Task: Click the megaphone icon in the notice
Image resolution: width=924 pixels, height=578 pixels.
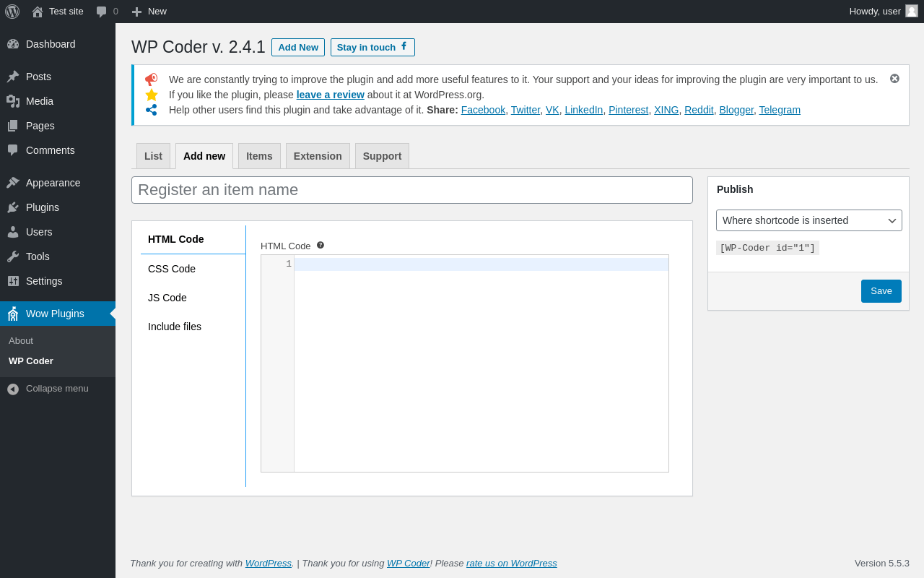Action: pyautogui.click(x=151, y=79)
